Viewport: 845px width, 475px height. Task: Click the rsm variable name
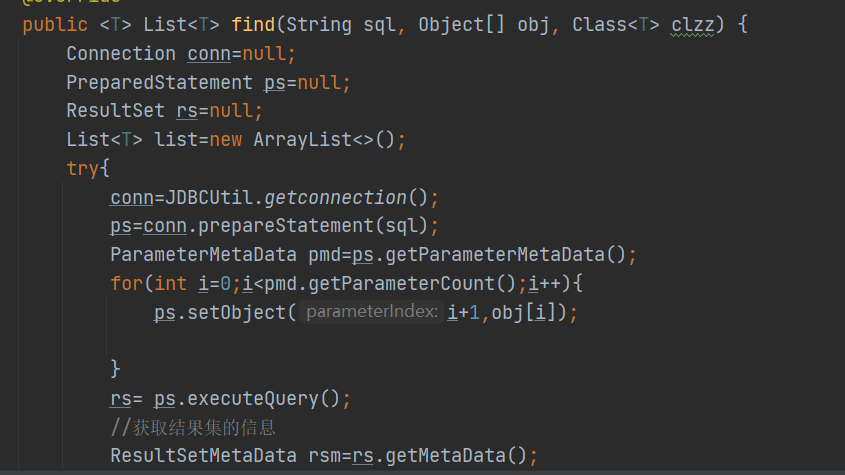(319, 456)
